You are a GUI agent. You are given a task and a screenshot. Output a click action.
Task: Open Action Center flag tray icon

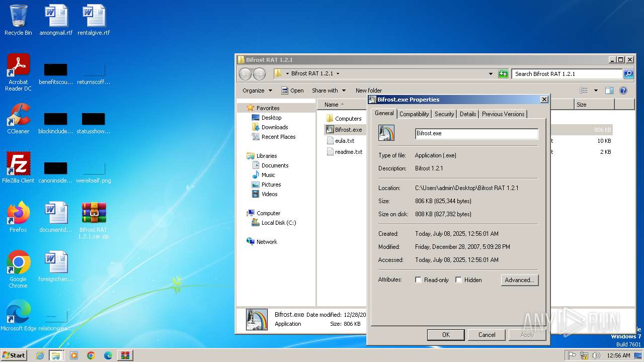point(572,355)
